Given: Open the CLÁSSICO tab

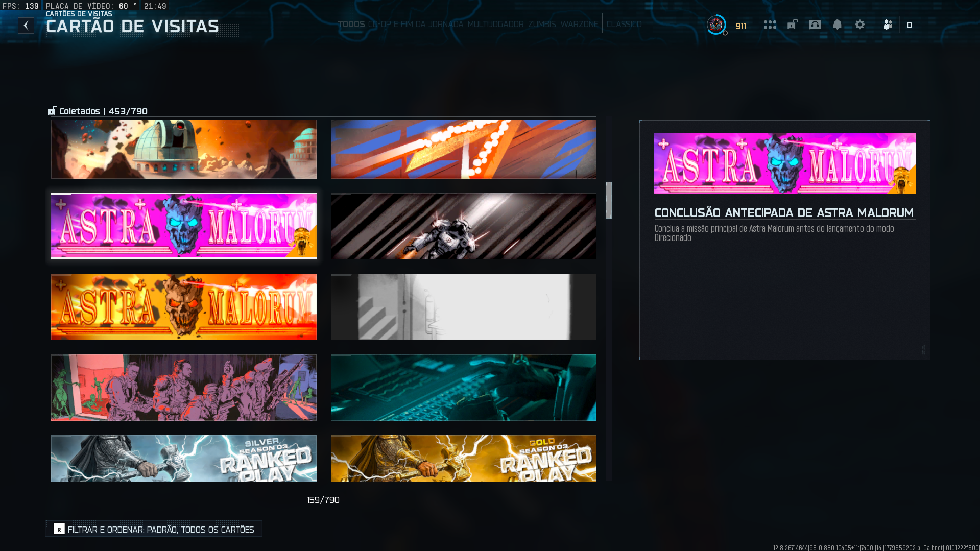Looking at the screenshot, I should coord(624,24).
